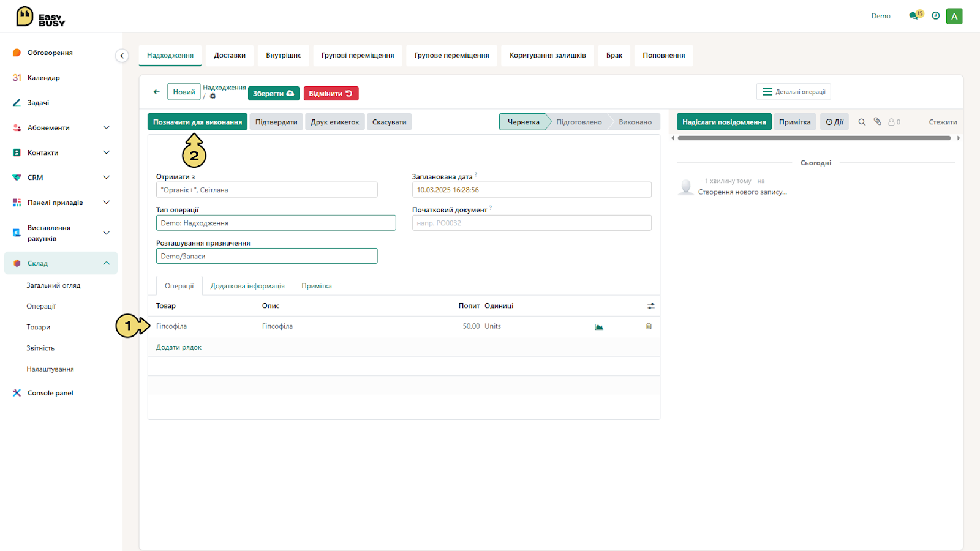Viewport: 980px width, 551px height.
Task: Open Товари submenu
Action: (39, 327)
